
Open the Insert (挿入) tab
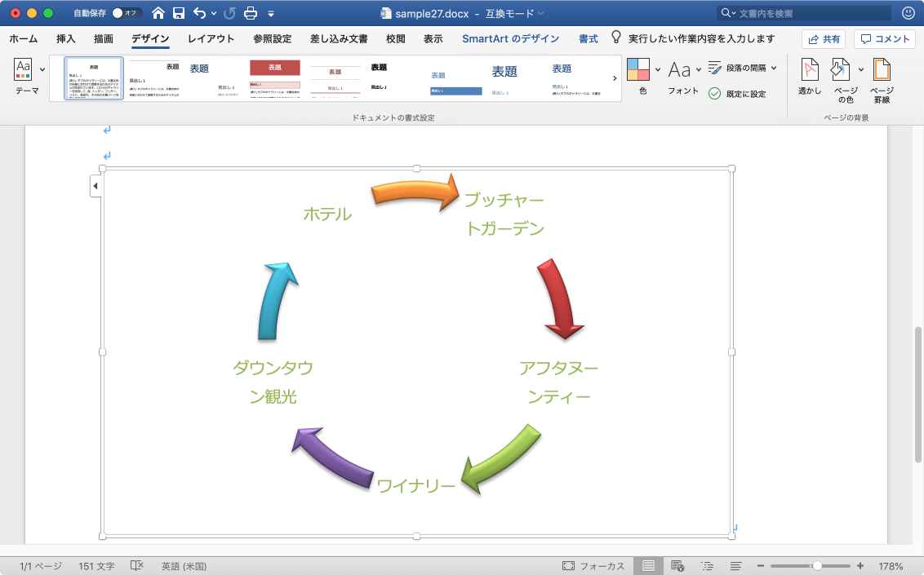click(x=65, y=39)
